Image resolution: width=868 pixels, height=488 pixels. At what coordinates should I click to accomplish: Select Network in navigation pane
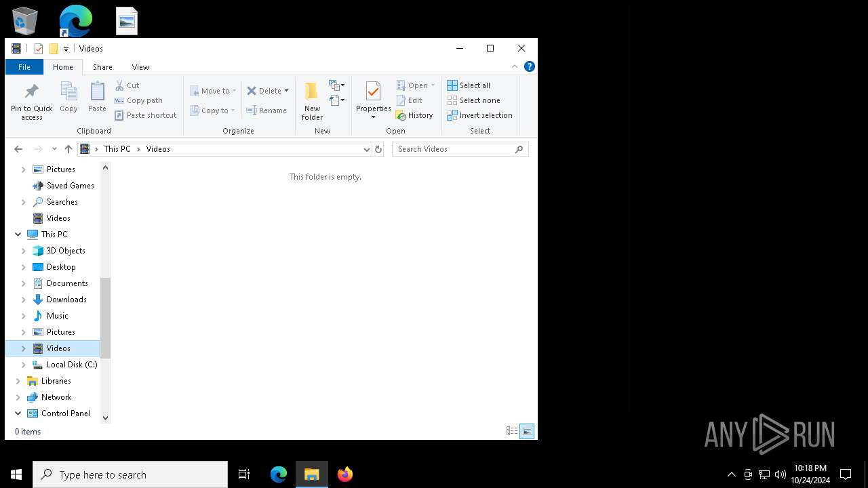pos(56,397)
